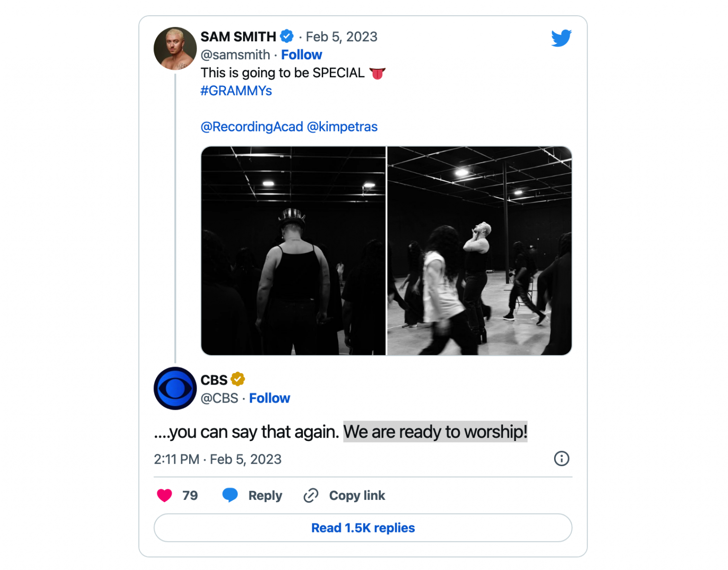Click the Reply text label

[x=265, y=496]
